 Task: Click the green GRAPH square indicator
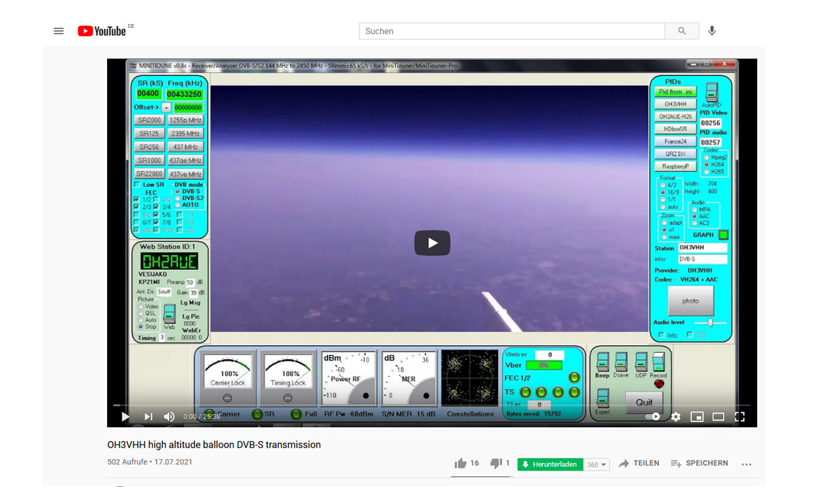point(723,234)
